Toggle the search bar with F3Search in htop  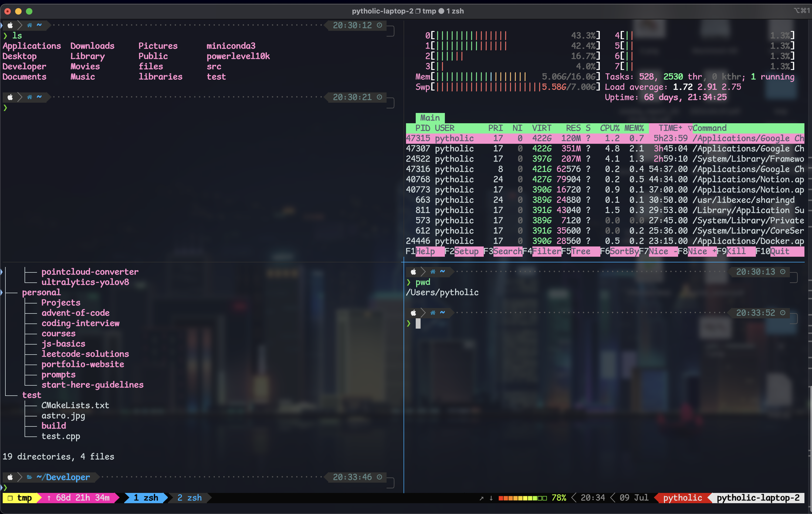click(x=507, y=251)
